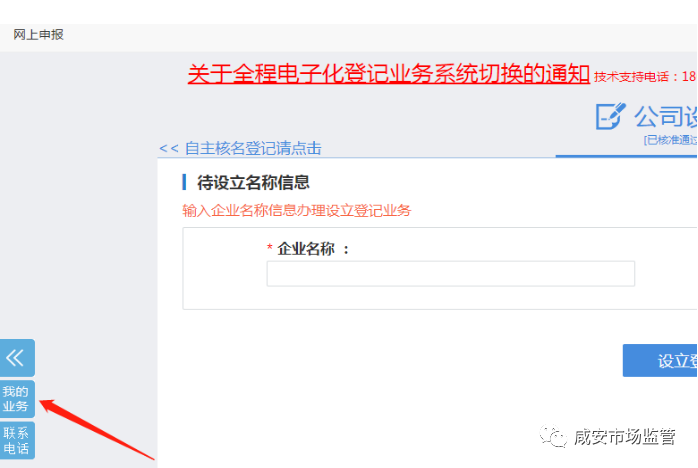Select the 网上申报 header tab

point(38,35)
